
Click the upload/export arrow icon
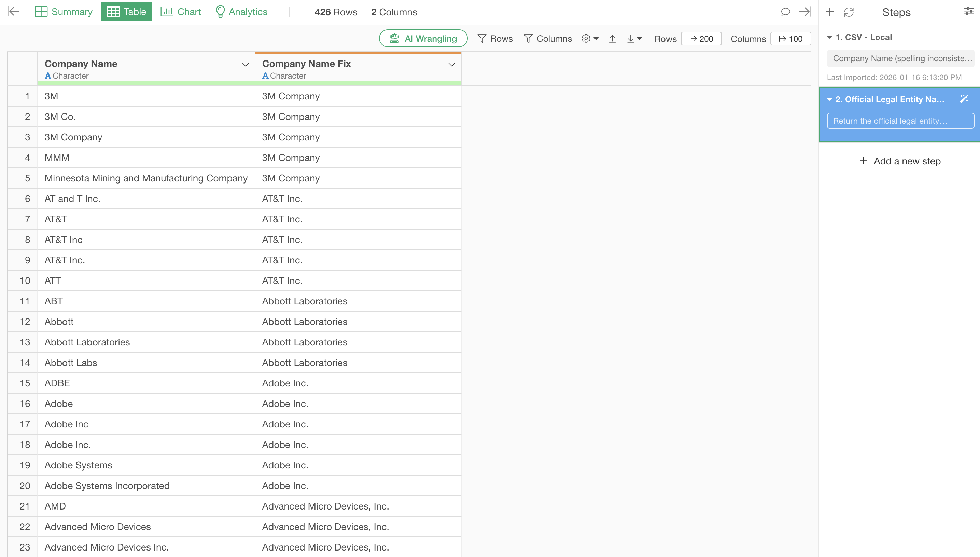point(612,39)
